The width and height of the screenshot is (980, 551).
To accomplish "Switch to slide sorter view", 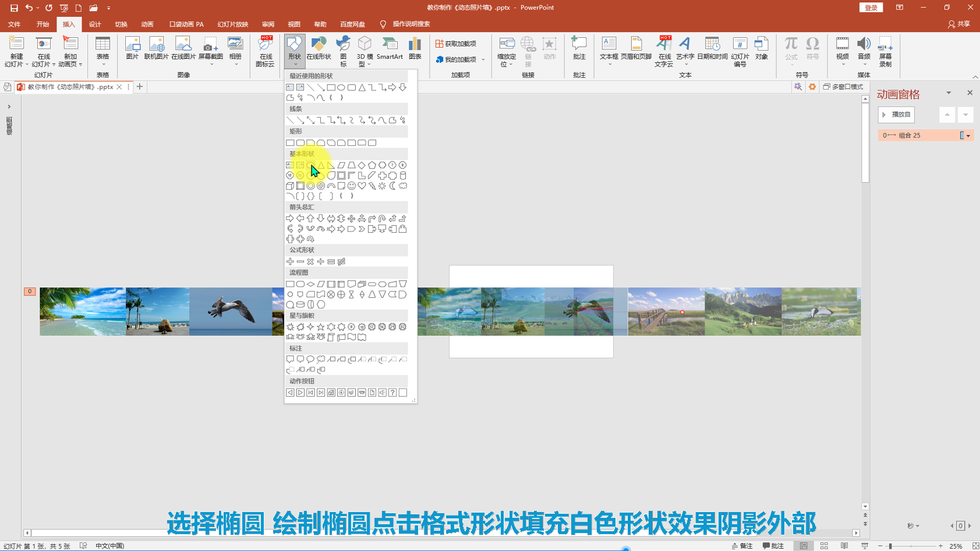I will point(824,546).
